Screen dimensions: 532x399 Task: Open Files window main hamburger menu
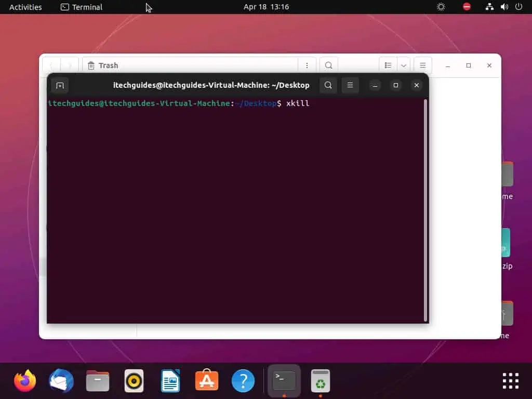[422, 65]
